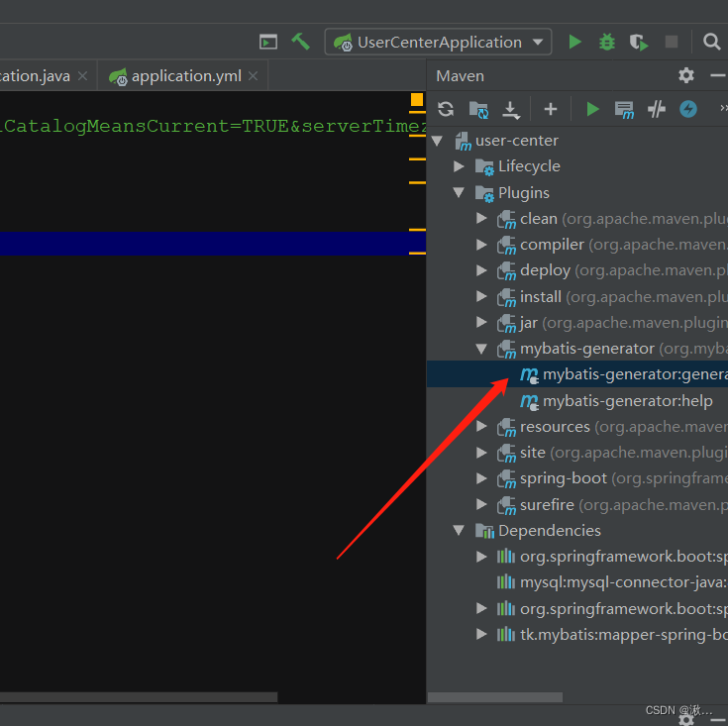728x726 pixels.
Task: Click the spring-boot plugin label
Action: click(x=564, y=478)
